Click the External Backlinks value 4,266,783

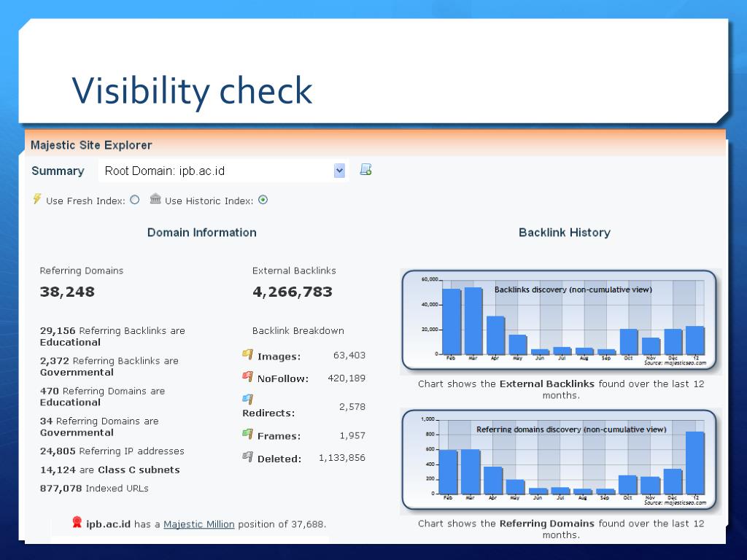293,292
